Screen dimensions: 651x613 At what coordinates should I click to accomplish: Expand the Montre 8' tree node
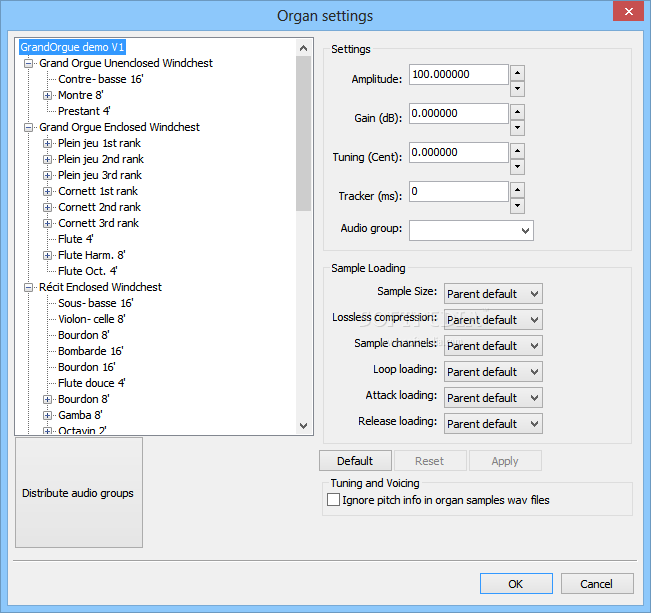pyautogui.click(x=47, y=96)
